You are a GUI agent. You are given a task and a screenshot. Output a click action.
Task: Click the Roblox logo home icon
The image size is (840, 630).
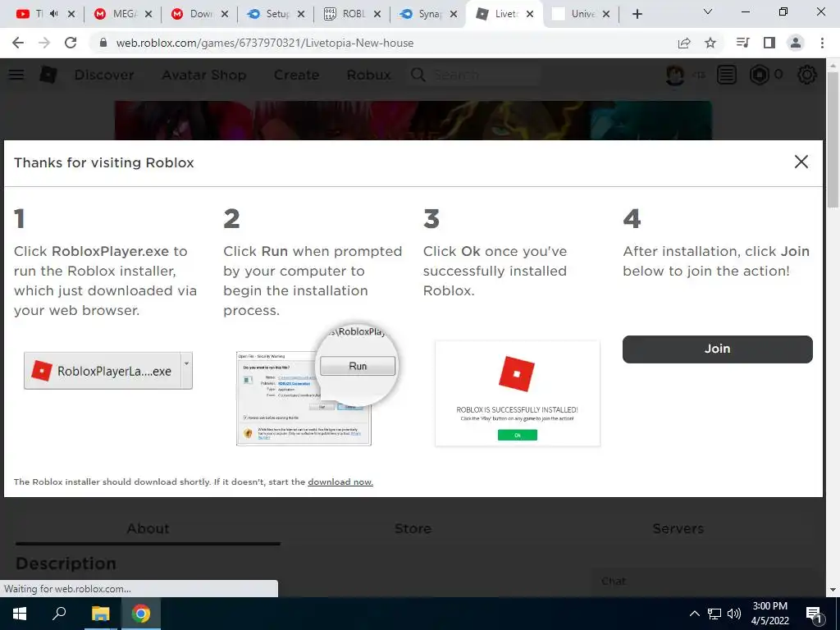[x=48, y=75]
